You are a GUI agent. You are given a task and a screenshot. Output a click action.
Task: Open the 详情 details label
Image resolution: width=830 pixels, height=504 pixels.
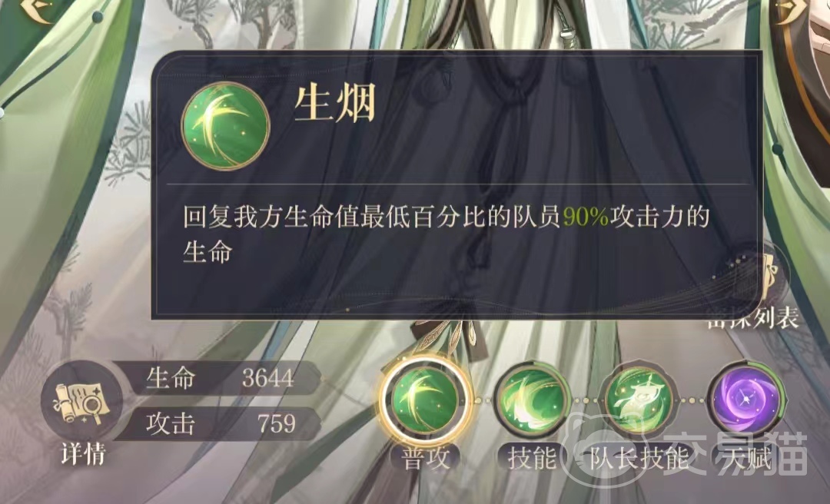(x=83, y=454)
